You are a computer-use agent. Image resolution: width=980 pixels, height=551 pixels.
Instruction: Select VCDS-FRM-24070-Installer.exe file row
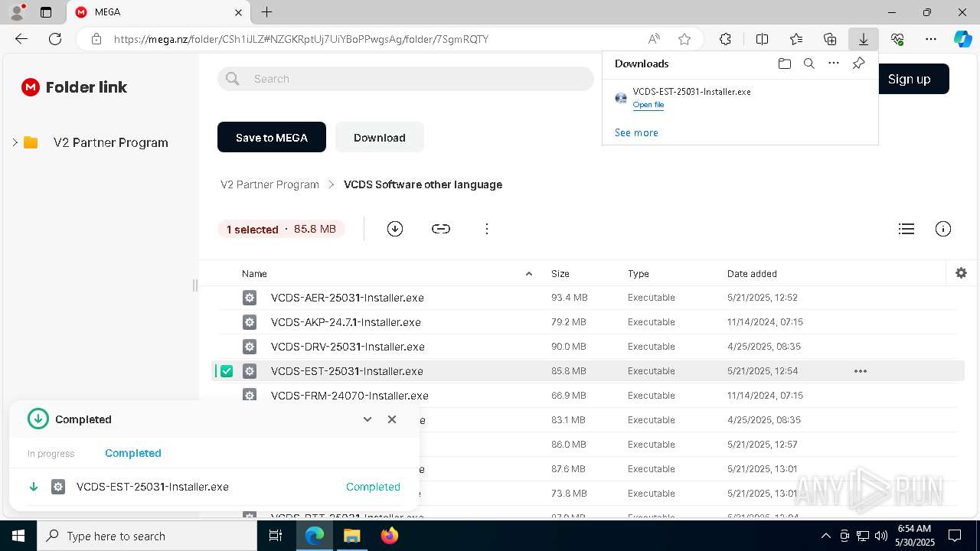tap(588, 396)
